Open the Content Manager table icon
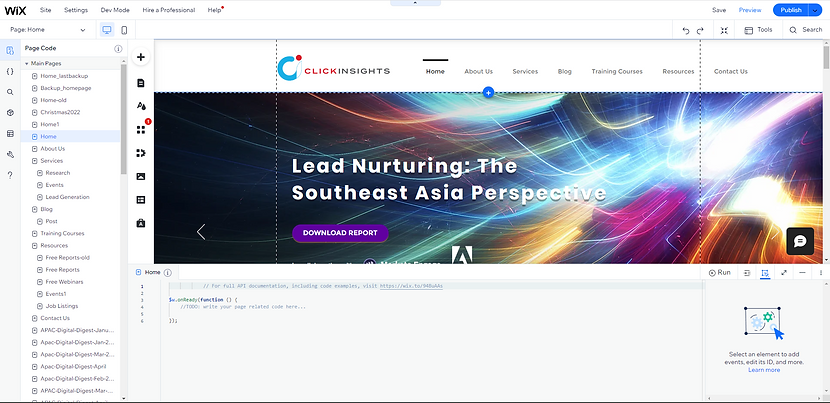The image size is (830, 403). coord(141,200)
